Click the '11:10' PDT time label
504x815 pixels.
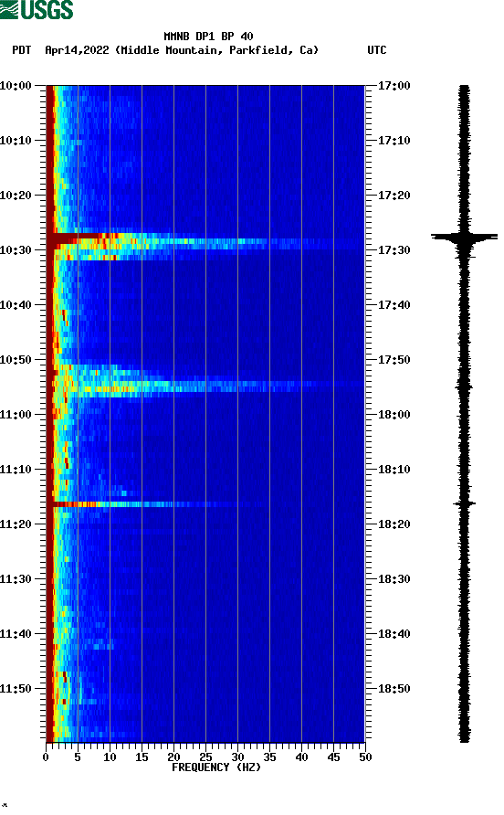pyautogui.click(x=16, y=470)
